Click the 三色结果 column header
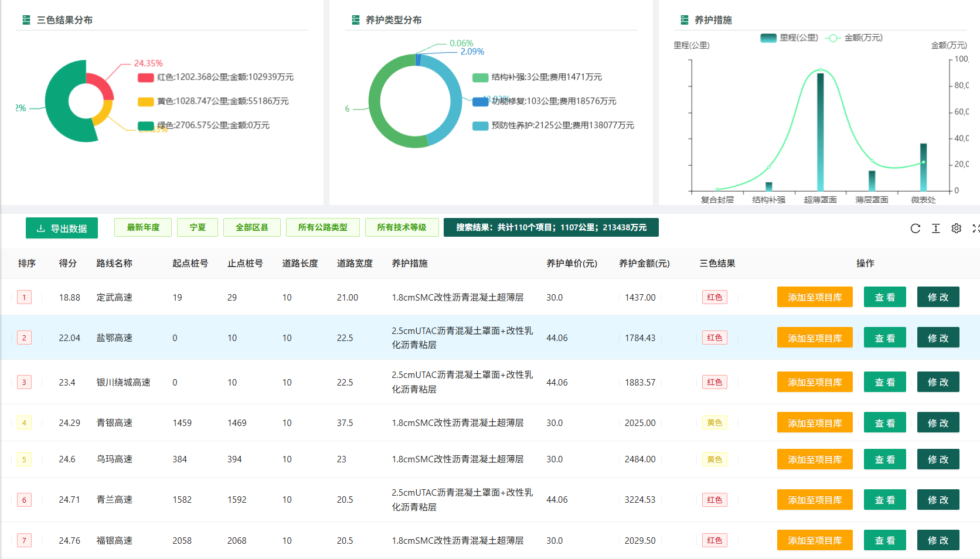 coord(717,264)
